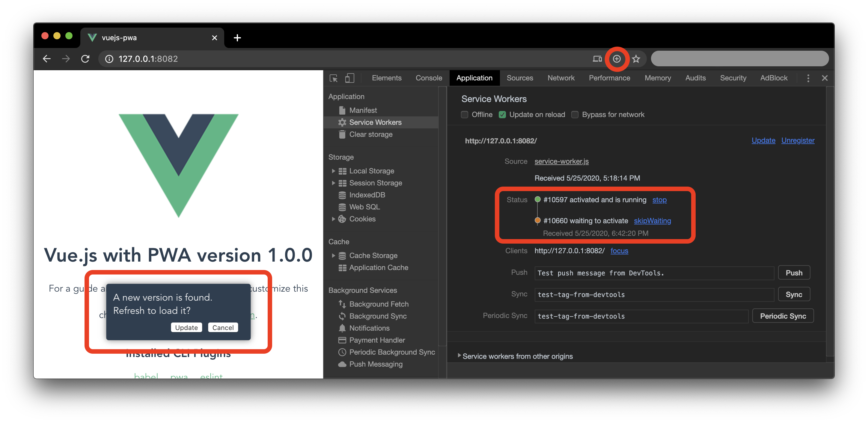Click the sidebar vertical scrollbar
The image size is (868, 423).
[442, 216]
